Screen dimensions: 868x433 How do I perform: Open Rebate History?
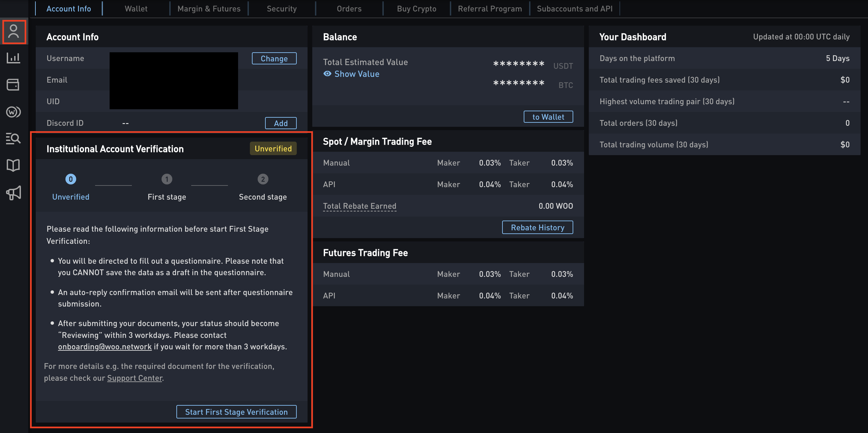click(x=537, y=228)
